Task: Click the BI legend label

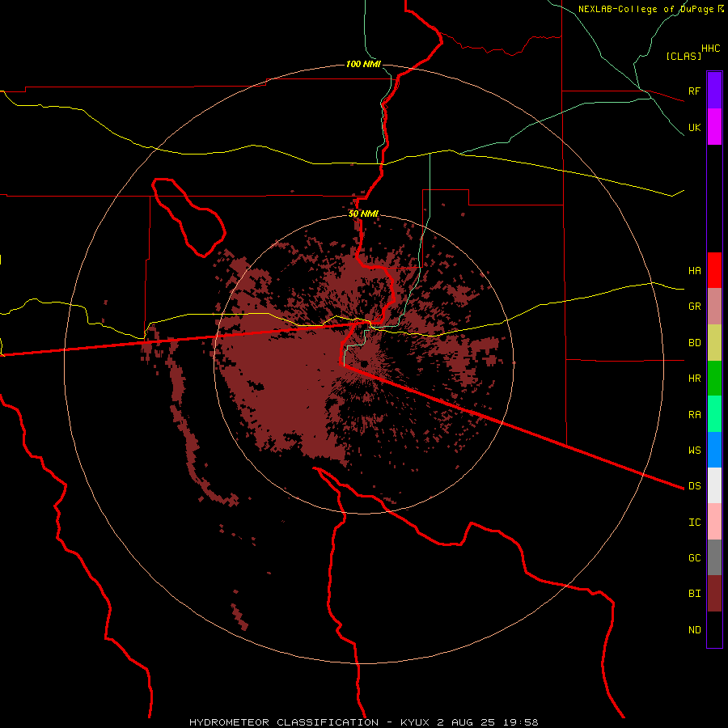Action: click(x=695, y=594)
